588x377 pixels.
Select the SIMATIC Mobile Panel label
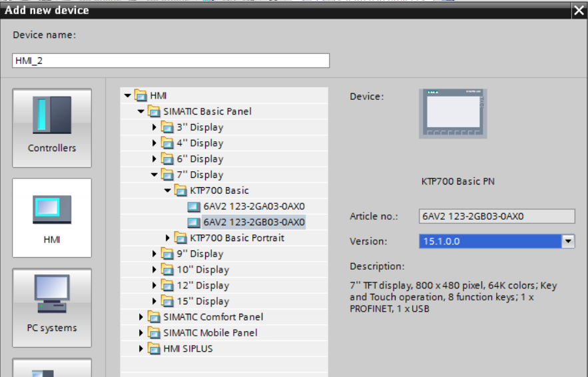(x=210, y=333)
